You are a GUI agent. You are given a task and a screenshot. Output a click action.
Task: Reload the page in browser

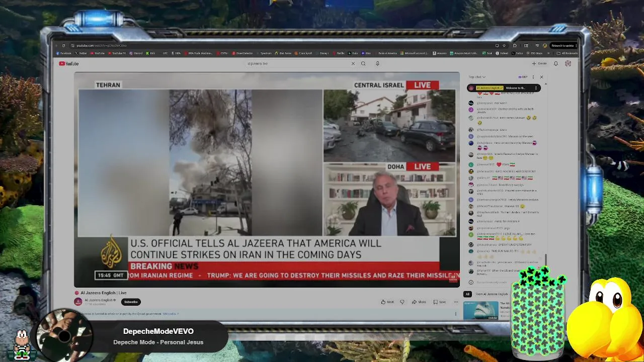pos(63,45)
